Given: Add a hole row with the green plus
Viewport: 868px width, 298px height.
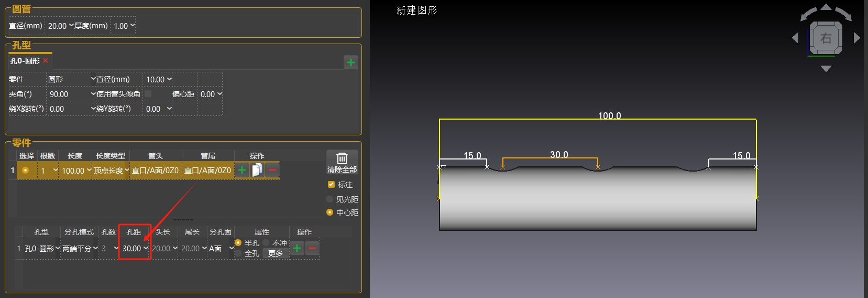Looking at the screenshot, I should coord(297,248).
